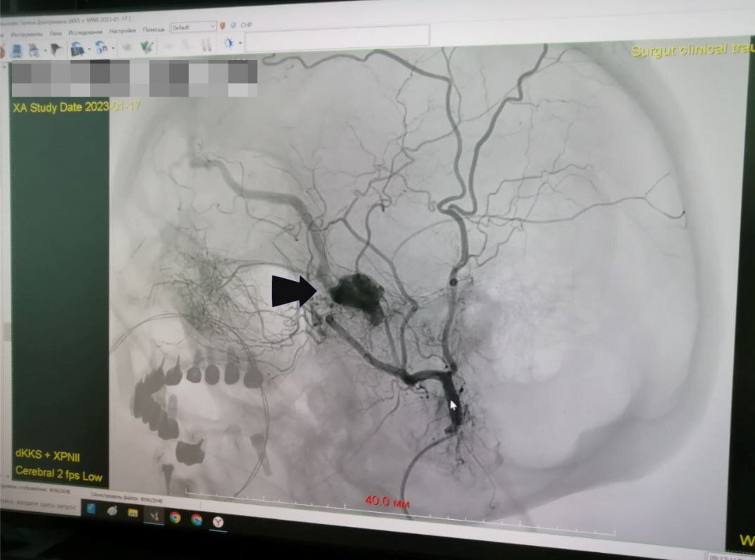Open the blue app icon in the taskbar
This screenshot has height=560, width=755.
(91, 509)
